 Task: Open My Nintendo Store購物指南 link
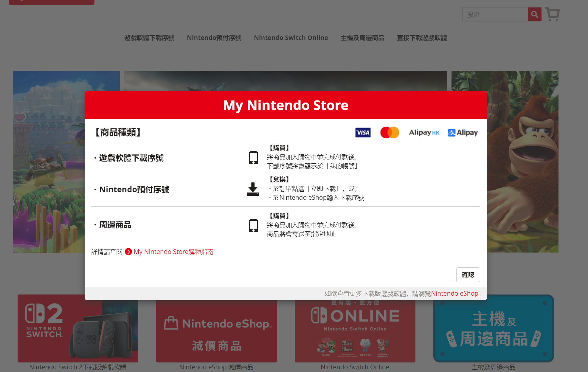[x=173, y=252]
